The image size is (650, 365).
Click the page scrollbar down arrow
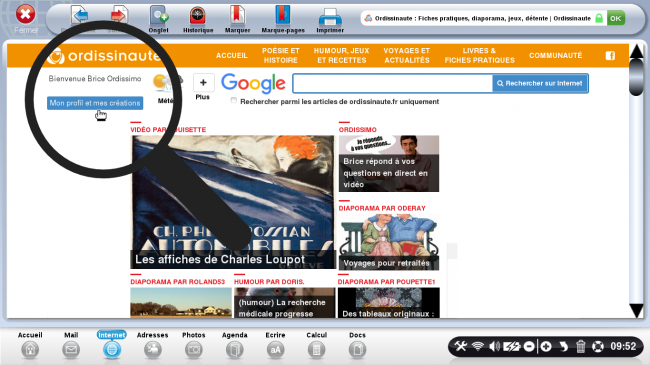point(636,310)
